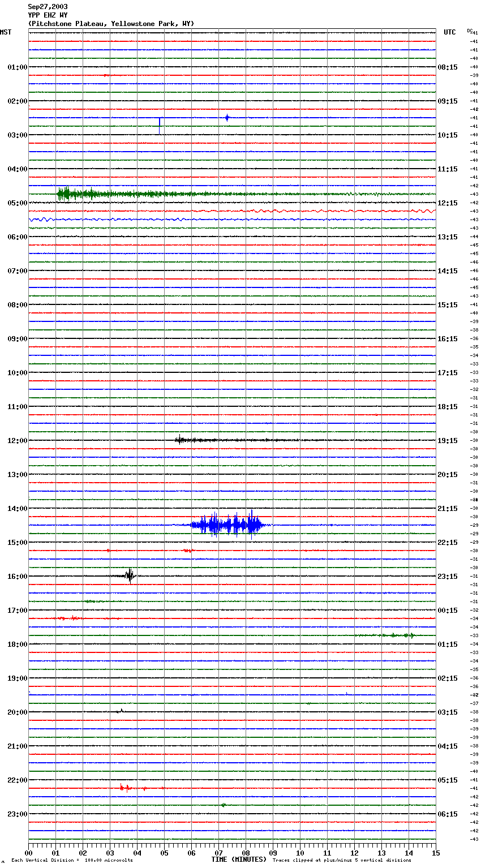Screen dimensions: 481x868
Task: Click the 14:15 UTC time label
Action: 448,271
